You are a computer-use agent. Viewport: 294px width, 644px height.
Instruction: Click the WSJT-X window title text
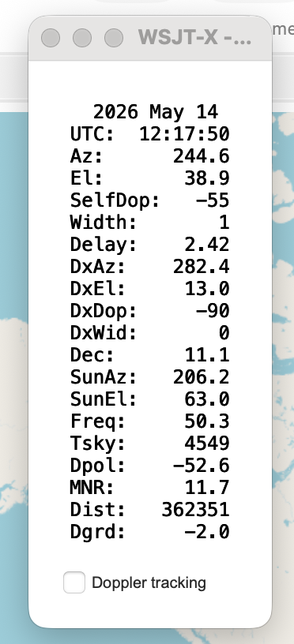[x=194, y=38]
